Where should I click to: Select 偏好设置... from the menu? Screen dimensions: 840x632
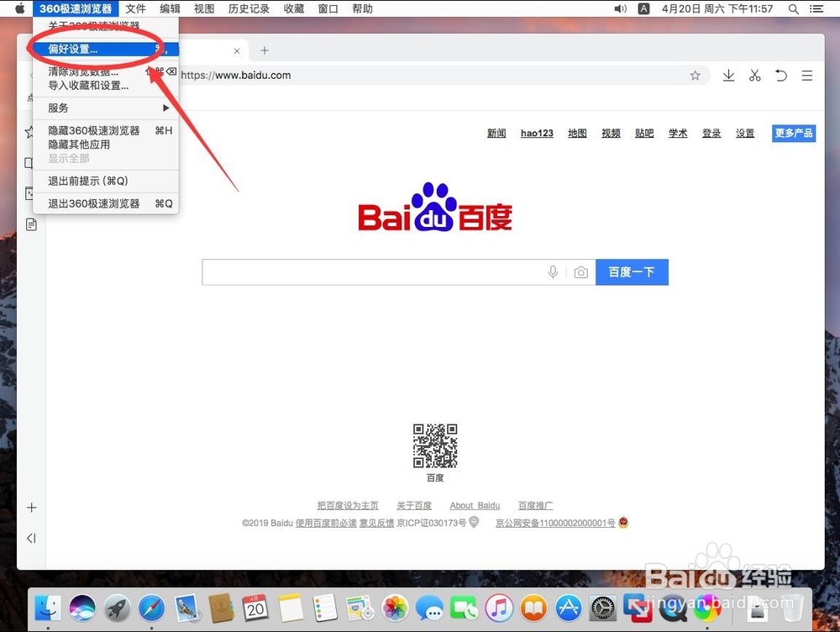pos(106,50)
